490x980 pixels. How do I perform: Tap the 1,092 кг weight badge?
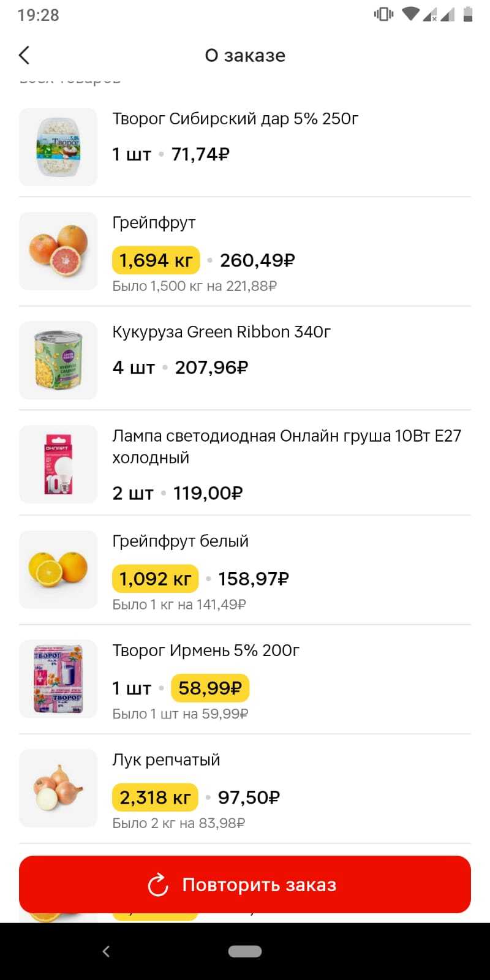[155, 579]
